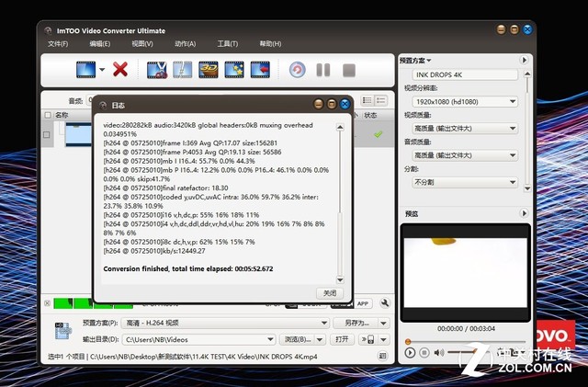Screen dimensions: 588x387
Task: Click the arrow button beside 预览 panel
Action: click(525, 213)
